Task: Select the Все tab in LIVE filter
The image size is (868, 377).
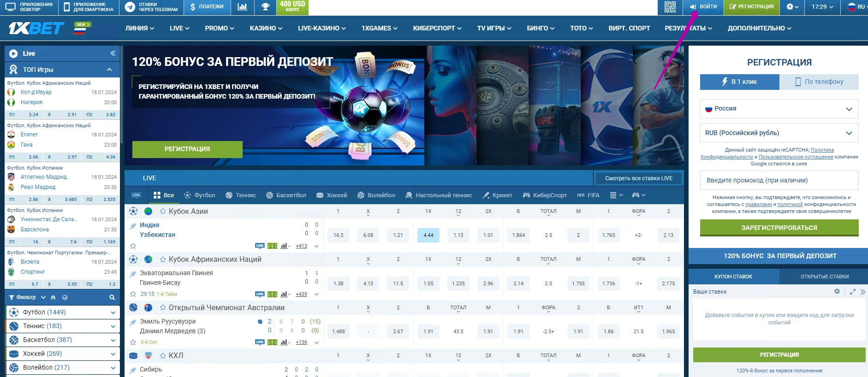Action: [x=164, y=195]
